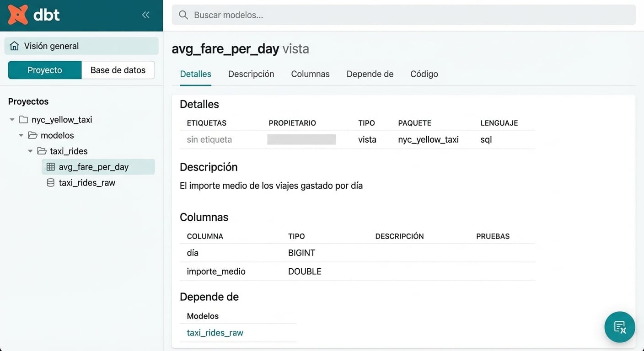
Task: Click the BIGINT type cell
Action: point(301,253)
